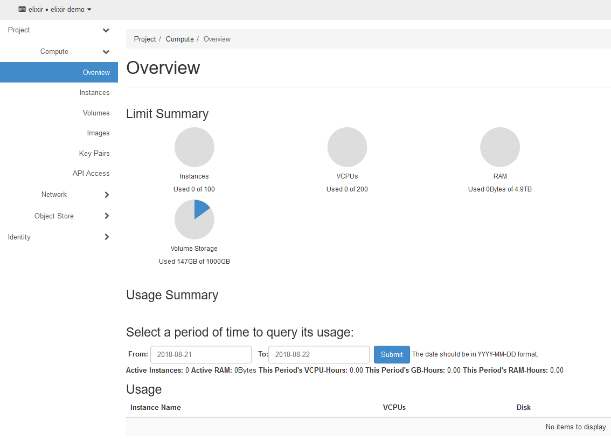The image size is (611, 439).
Task: Collapse the Project section in sidebar
Action: [x=106, y=30]
